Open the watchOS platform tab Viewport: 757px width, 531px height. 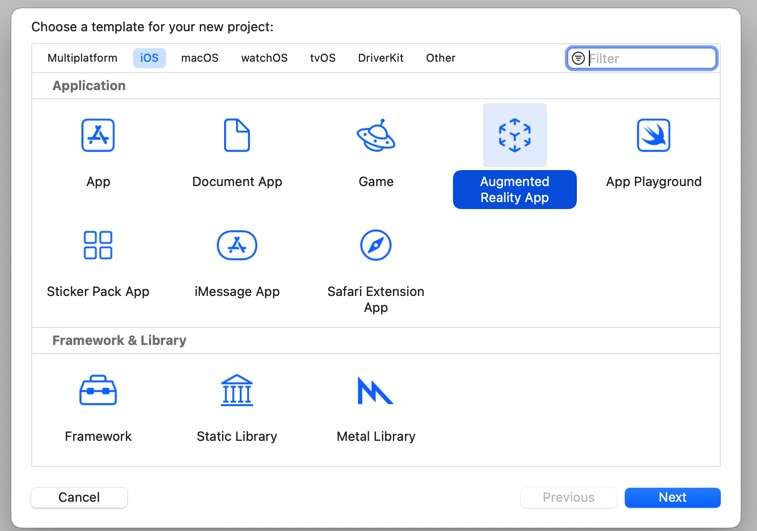click(264, 58)
